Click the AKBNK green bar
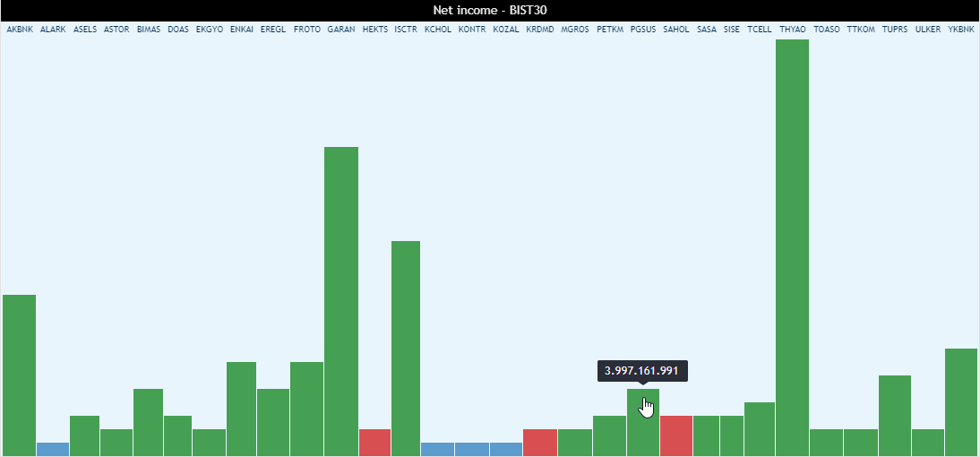 pos(19,375)
